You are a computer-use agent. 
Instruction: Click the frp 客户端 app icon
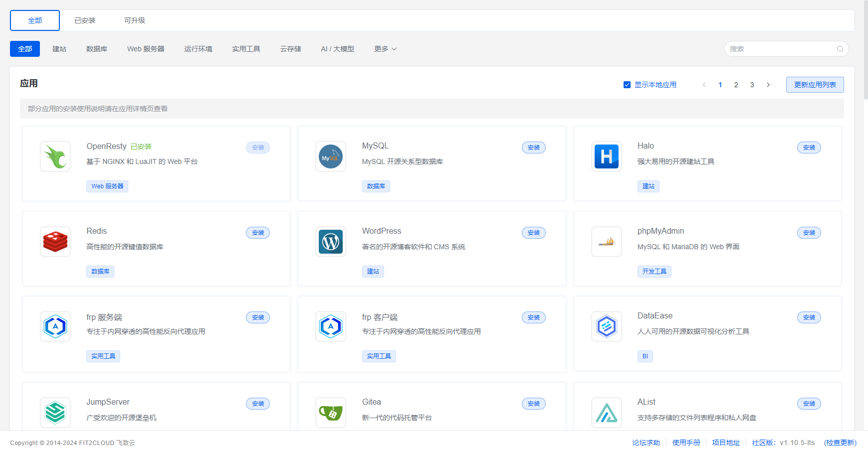(x=331, y=326)
